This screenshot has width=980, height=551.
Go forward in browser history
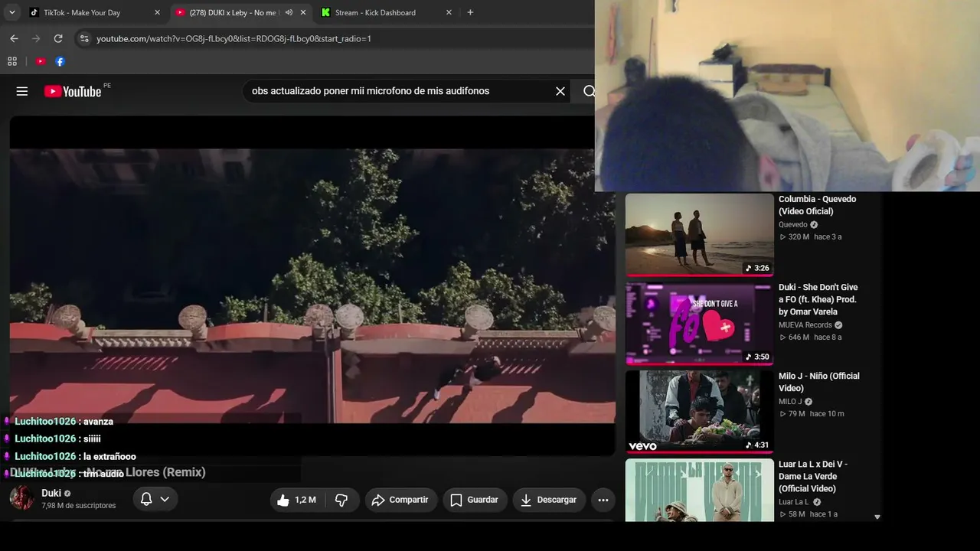point(36,38)
